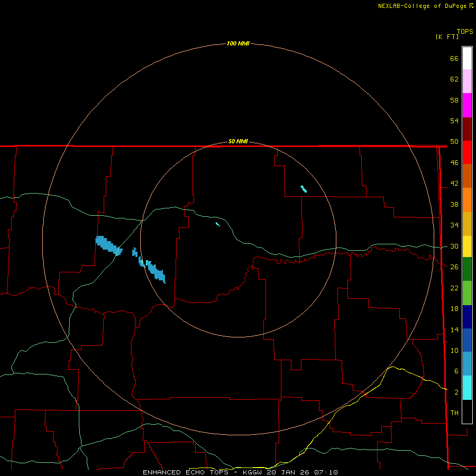Click the legend value "30"
The height and width of the screenshot is (476, 476).
click(454, 246)
